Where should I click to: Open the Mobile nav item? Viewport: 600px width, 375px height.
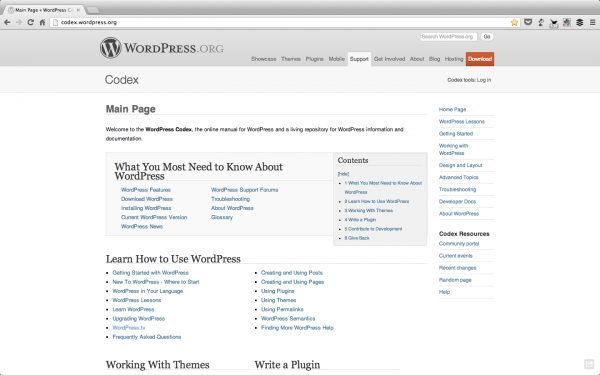point(337,59)
